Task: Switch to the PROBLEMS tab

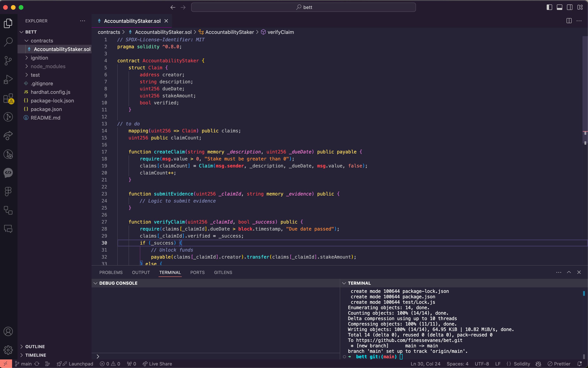Action: pos(110,272)
